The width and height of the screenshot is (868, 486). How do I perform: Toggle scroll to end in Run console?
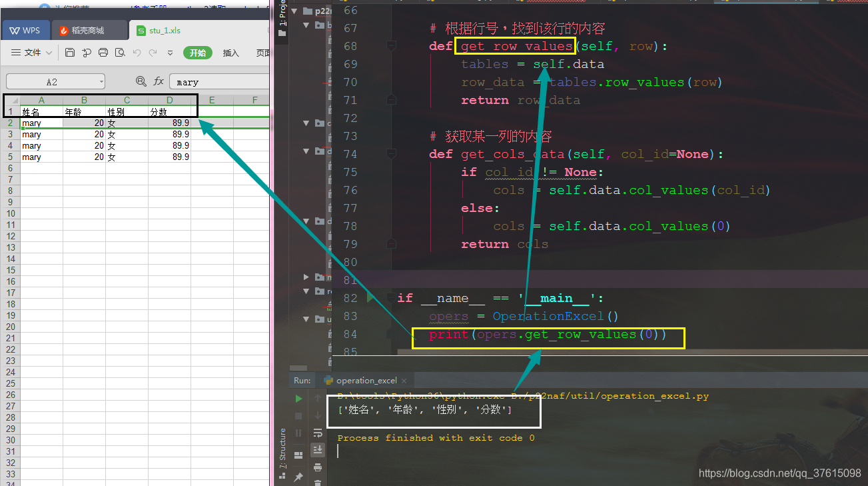pos(318,451)
